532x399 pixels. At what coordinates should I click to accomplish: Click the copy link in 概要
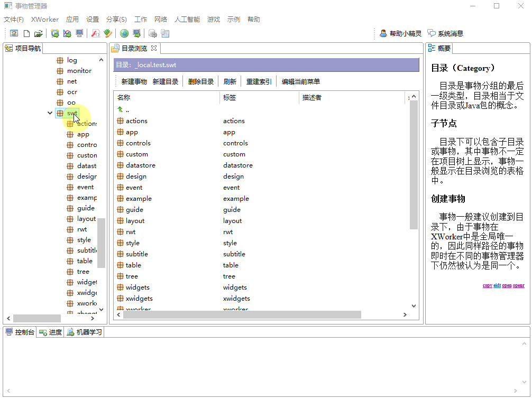pyautogui.click(x=487, y=285)
